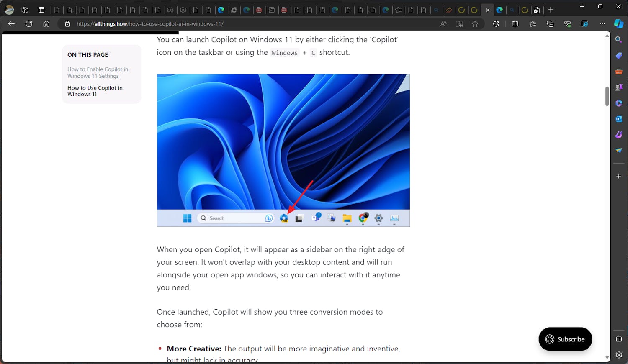Follow the 'How to Enable Copilot in Windows 11 Settings' link
This screenshot has height=364, width=628.
click(98, 72)
